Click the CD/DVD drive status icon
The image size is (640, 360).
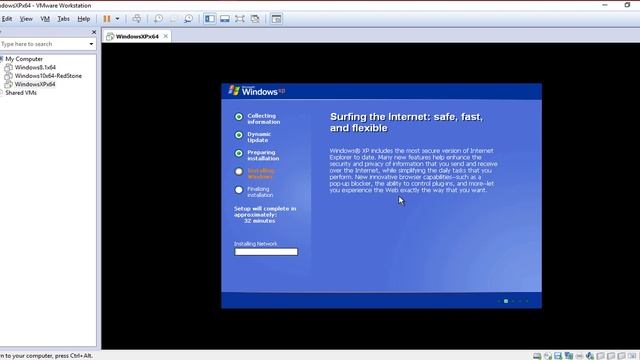pyautogui.click(x=548, y=356)
